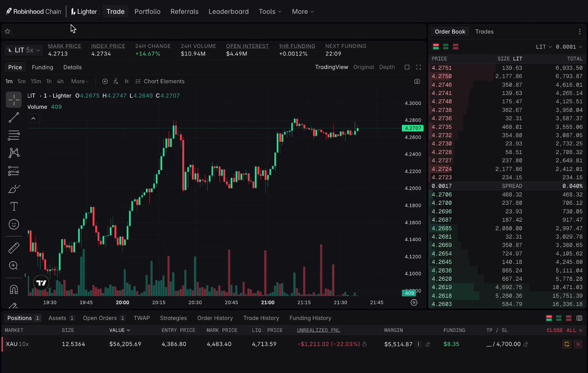Show both bids and asks in order book

click(436, 47)
